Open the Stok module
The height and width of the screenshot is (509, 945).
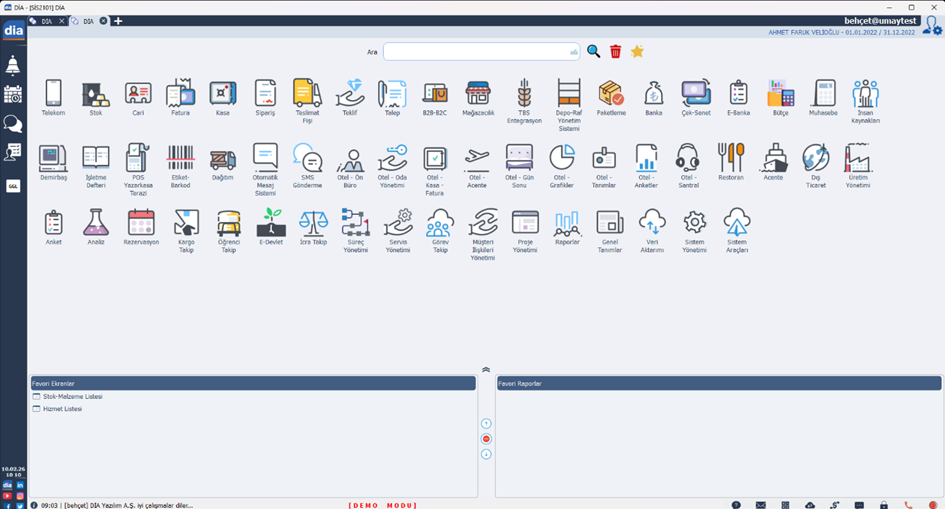(96, 95)
